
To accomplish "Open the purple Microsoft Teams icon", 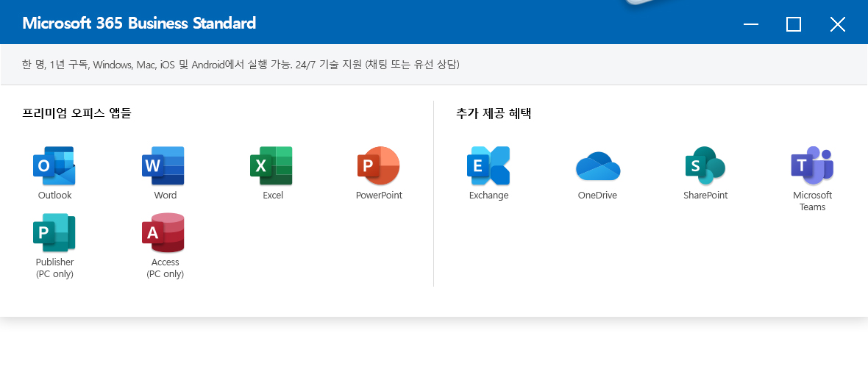I will click(812, 166).
